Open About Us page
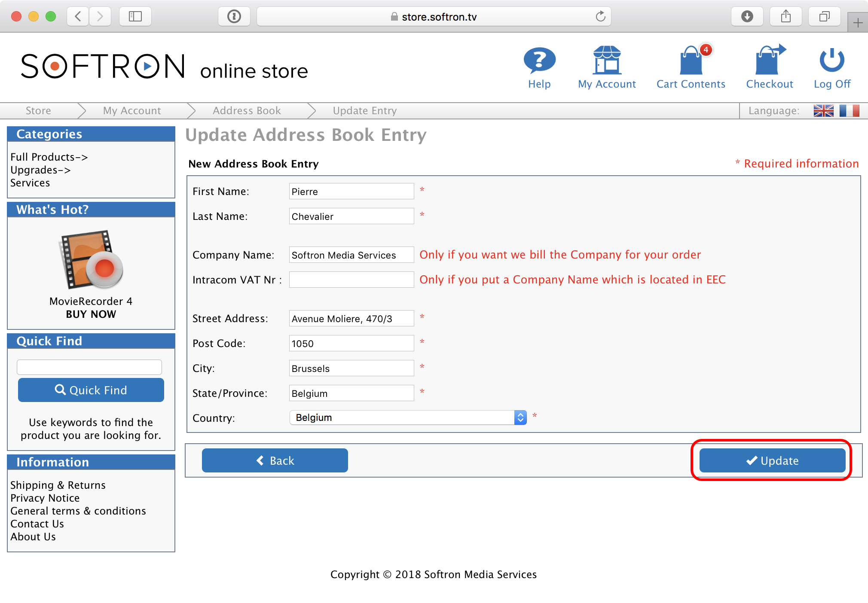This screenshot has height=603, width=868. [x=33, y=537]
